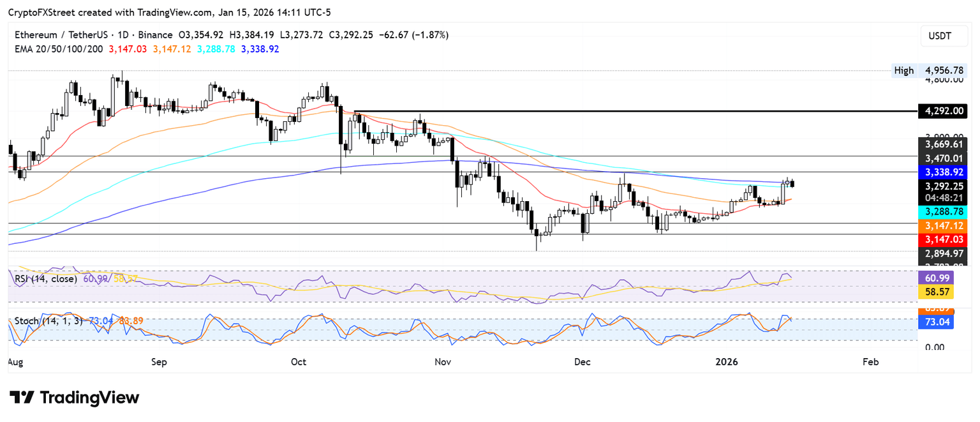Click the yellow 58.57 RSI average tag
The height and width of the screenshot is (422, 980).
(935, 291)
